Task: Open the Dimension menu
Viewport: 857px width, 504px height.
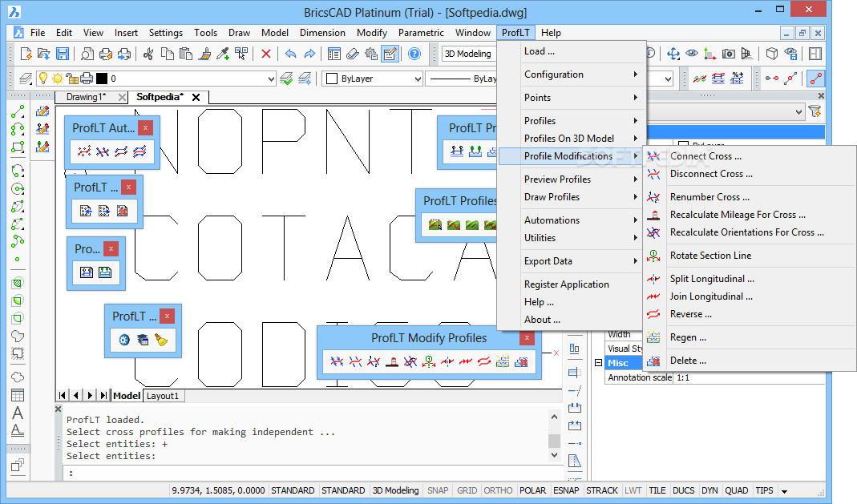Action: tap(322, 33)
